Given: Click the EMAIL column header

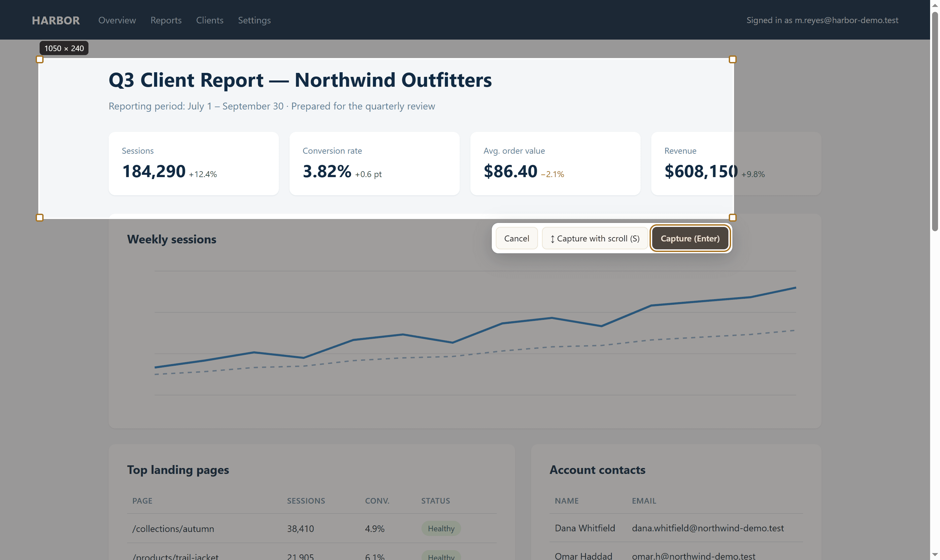Looking at the screenshot, I should coord(644,501).
